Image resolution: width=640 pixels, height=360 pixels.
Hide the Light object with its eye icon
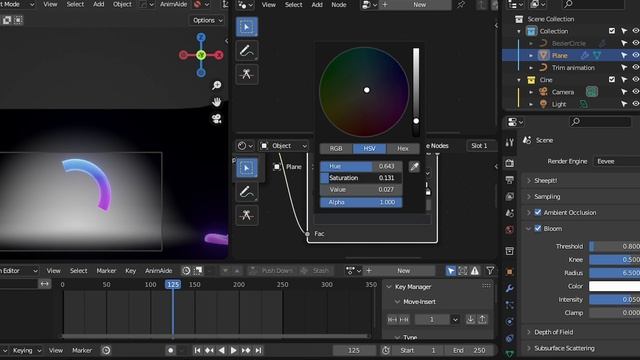[x=636, y=104]
